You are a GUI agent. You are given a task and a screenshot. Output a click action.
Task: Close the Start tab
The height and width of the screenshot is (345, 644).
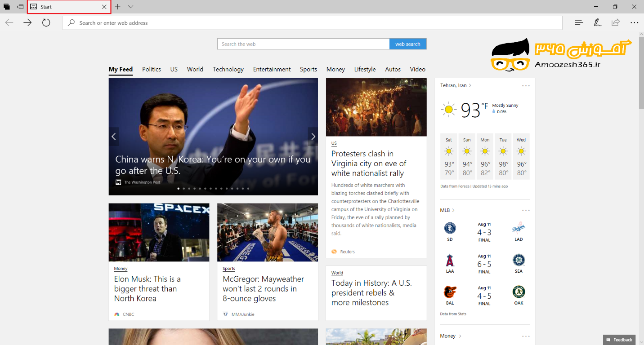[x=104, y=7]
